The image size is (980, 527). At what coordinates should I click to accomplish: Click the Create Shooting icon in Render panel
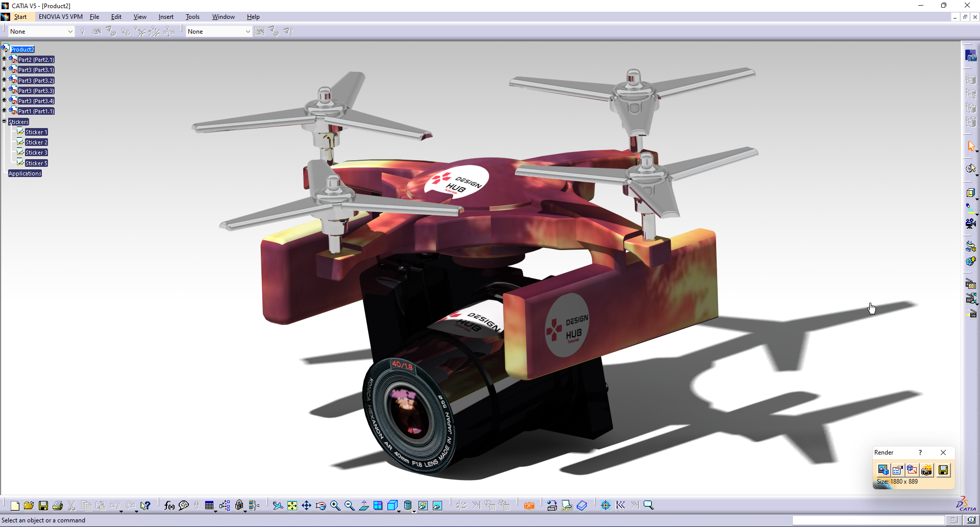(x=883, y=470)
